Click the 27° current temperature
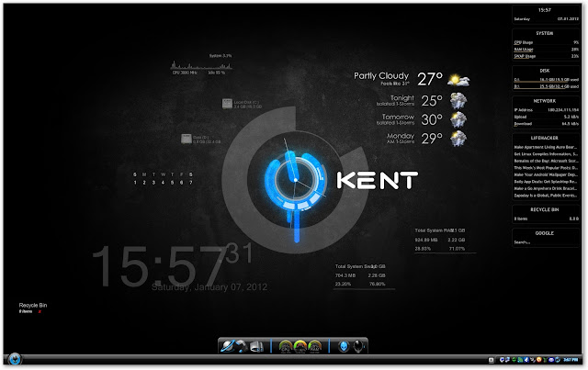The image size is (588, 370). point(430,79)
